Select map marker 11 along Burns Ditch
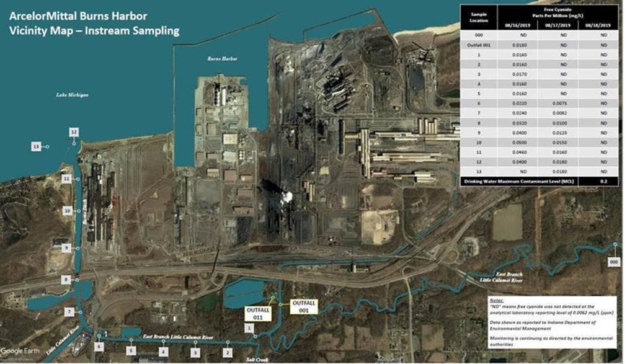 [x=67, y=179]
